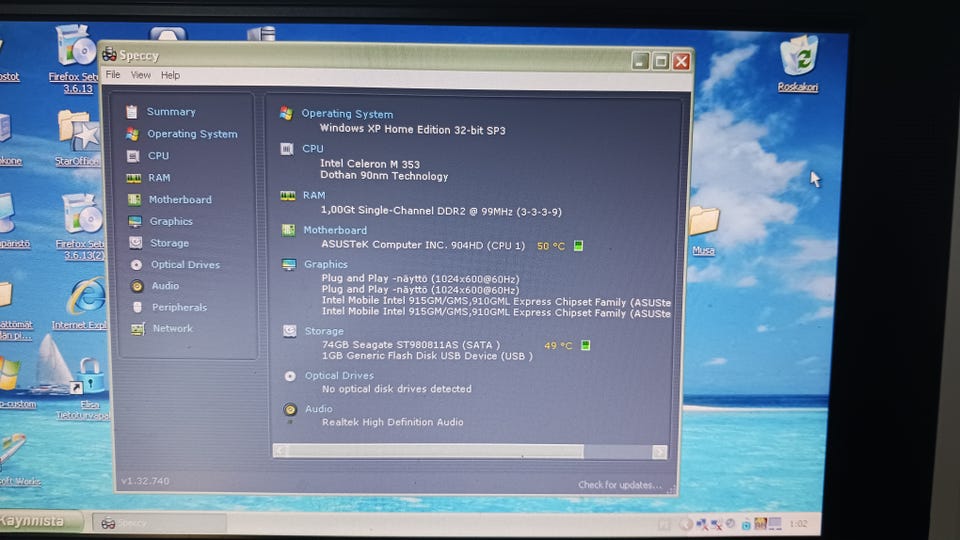Click the sidebar Windows flag icon

point(132,133)
